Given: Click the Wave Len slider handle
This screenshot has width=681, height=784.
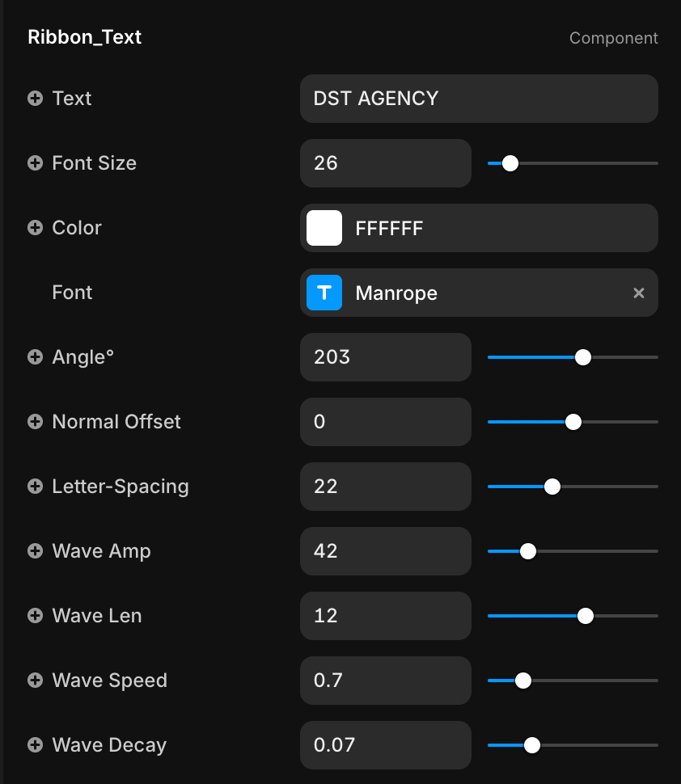Looking at the screenshot, I should [586, 616].
